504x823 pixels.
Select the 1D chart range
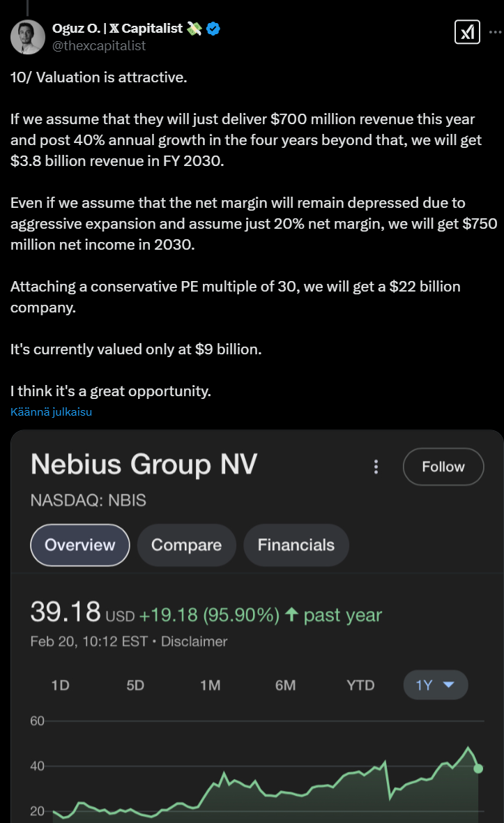tap(61, 685)
